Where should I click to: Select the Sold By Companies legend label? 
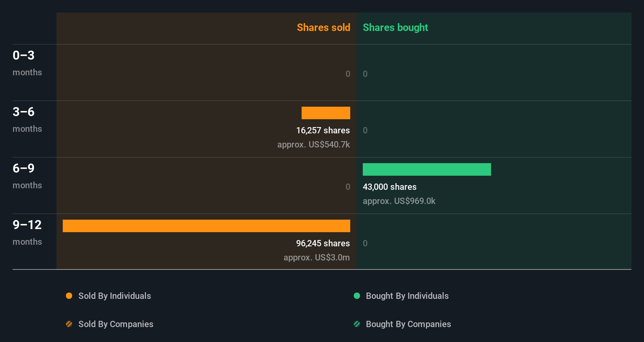click(116, 324)
